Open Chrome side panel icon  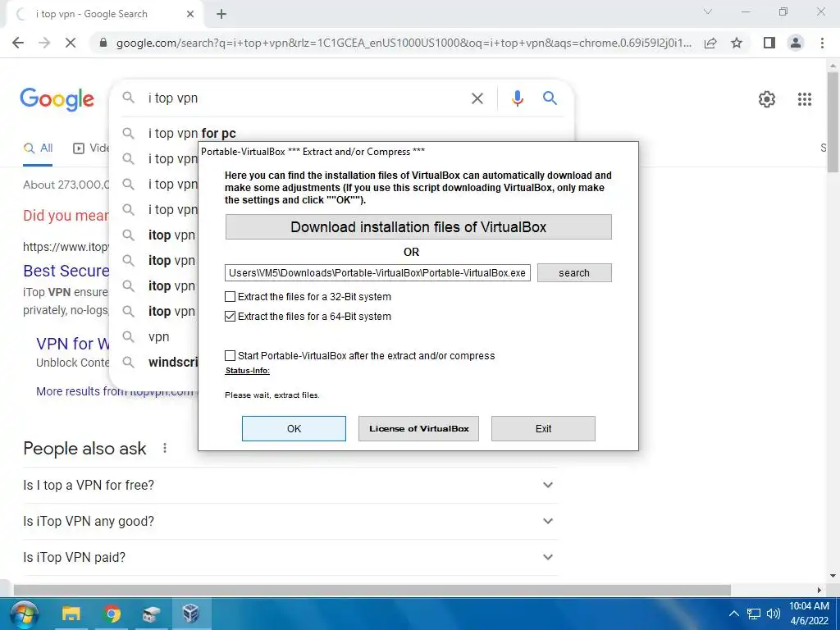(769, 43)
